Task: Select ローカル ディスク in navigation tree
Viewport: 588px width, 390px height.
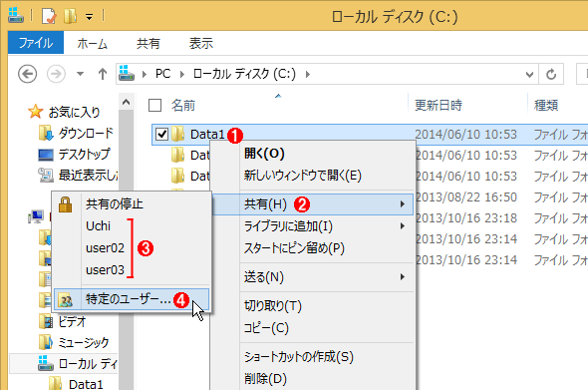Action: click(88, 363)
